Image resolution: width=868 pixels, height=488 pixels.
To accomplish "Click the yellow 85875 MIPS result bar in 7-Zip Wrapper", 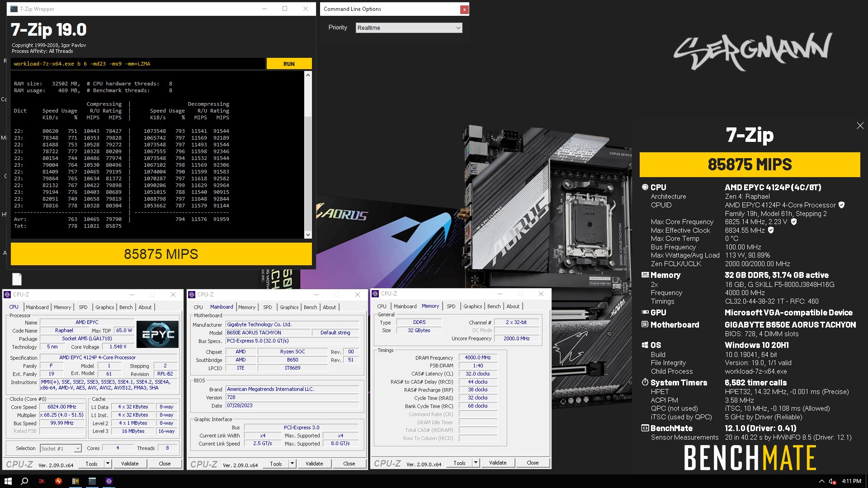I will (x=161, y=254).
